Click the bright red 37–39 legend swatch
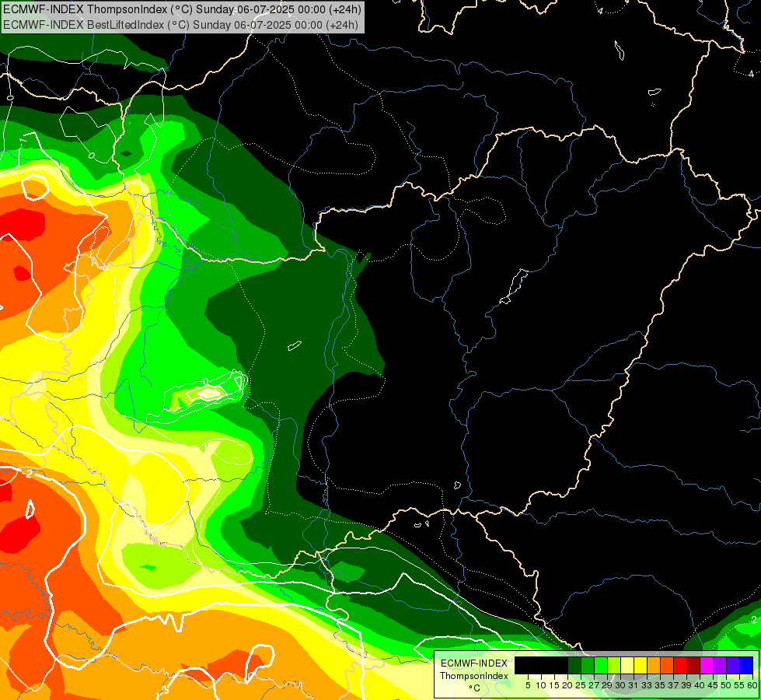The width and height of the screenshot is (761, 700). [680, 665]
